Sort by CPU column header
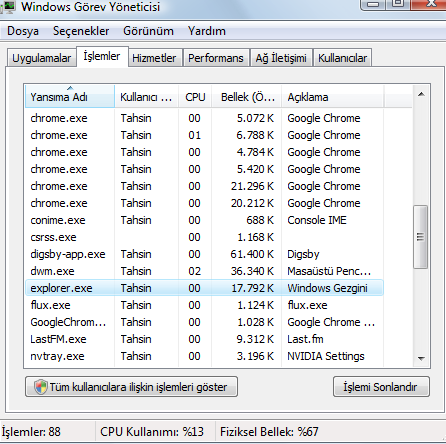The image size is (446, 444). coord(195,97)
